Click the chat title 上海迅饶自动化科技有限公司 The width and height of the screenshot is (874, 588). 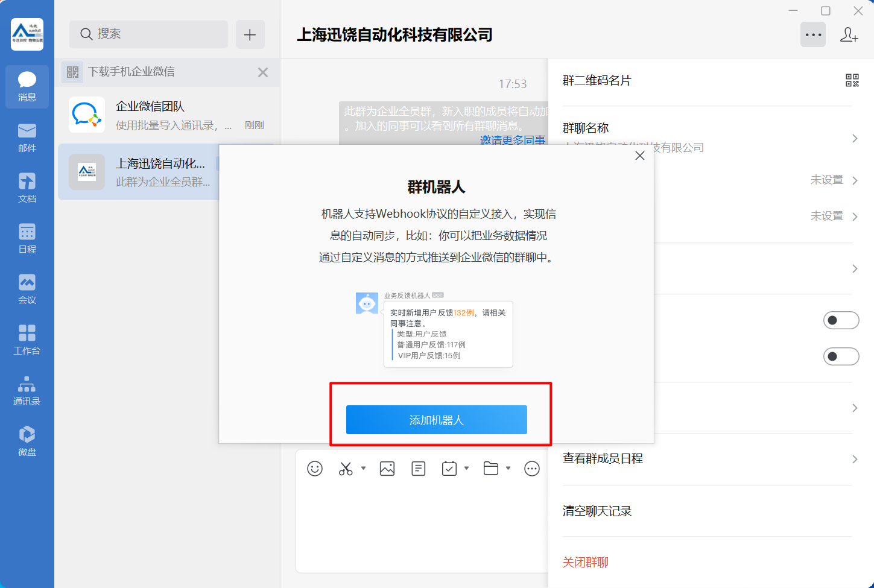pos(394,35)
